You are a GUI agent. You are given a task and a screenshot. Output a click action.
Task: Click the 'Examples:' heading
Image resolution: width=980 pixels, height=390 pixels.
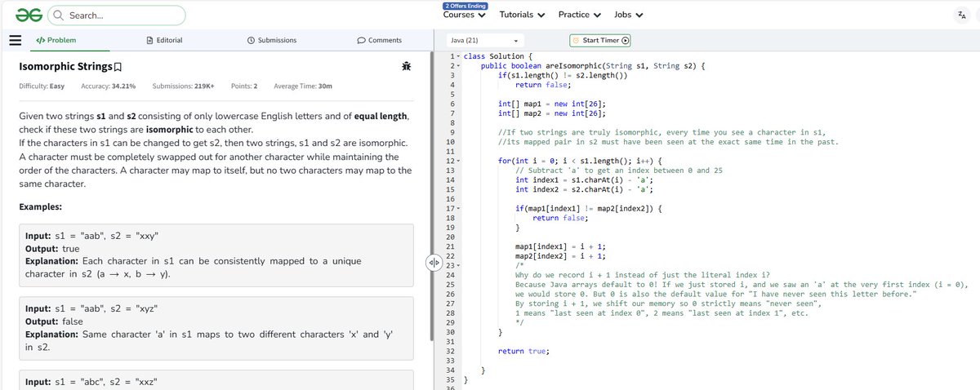click(x=41, y=207)
